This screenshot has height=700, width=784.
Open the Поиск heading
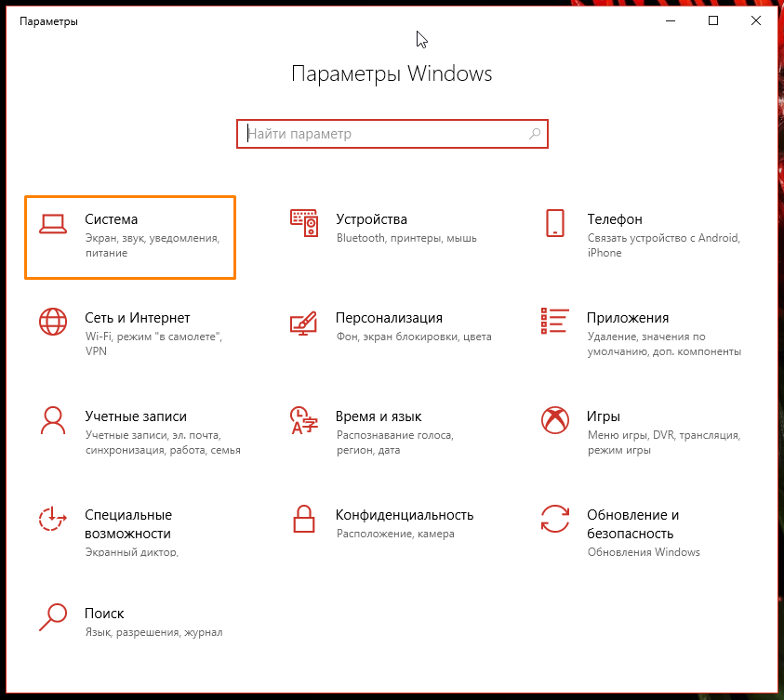click(x=104, y=613)
